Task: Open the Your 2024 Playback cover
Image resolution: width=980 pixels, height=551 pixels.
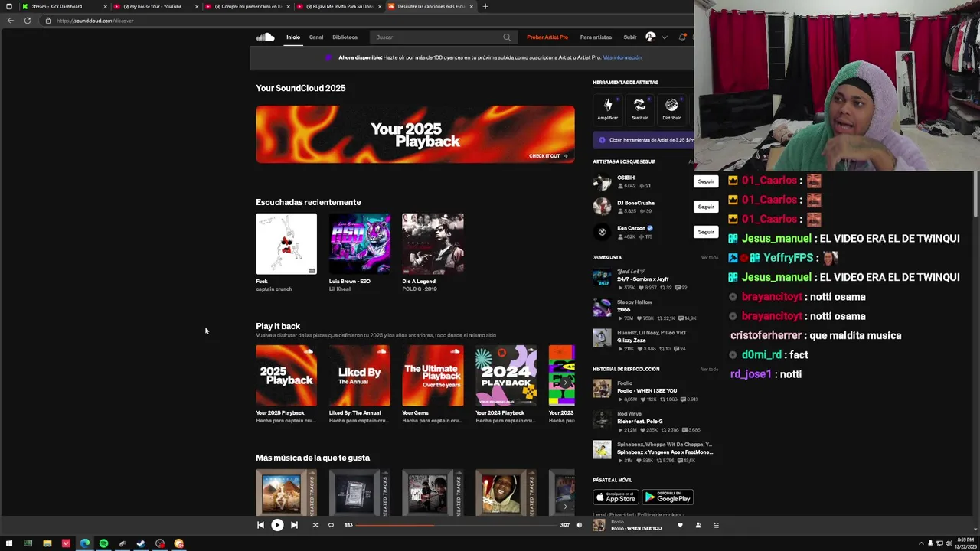Action: 506,376
